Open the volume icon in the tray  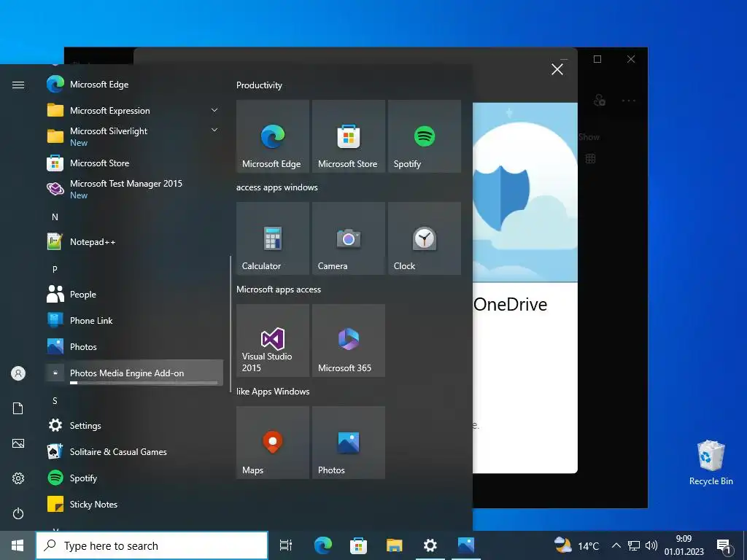(651, 545)
